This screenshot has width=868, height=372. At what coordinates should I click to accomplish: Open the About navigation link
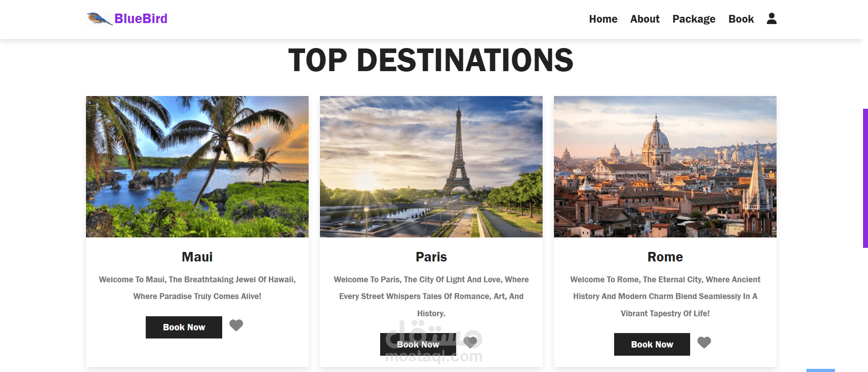[644, 19]
